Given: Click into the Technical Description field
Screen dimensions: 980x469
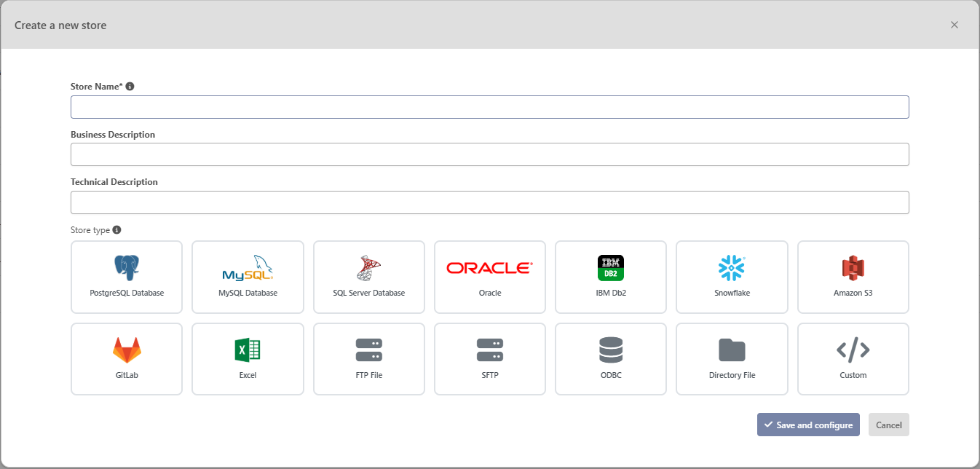Looking at the screenshot, I should [490, 202].
